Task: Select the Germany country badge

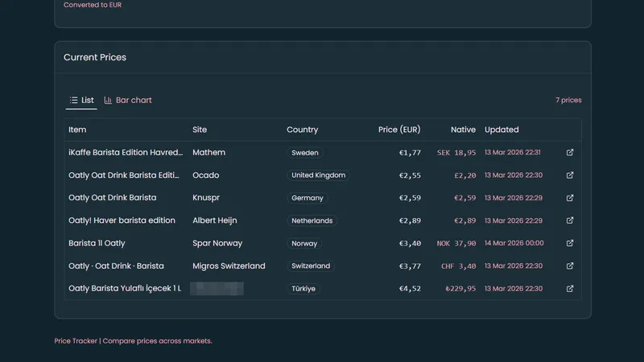Action: point(308,198)
